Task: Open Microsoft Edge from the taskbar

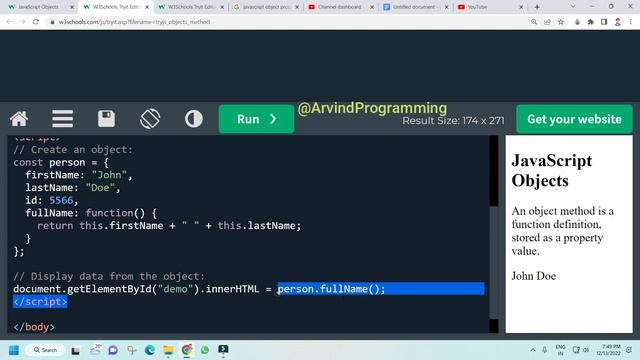Action: (x=150, y=350)
